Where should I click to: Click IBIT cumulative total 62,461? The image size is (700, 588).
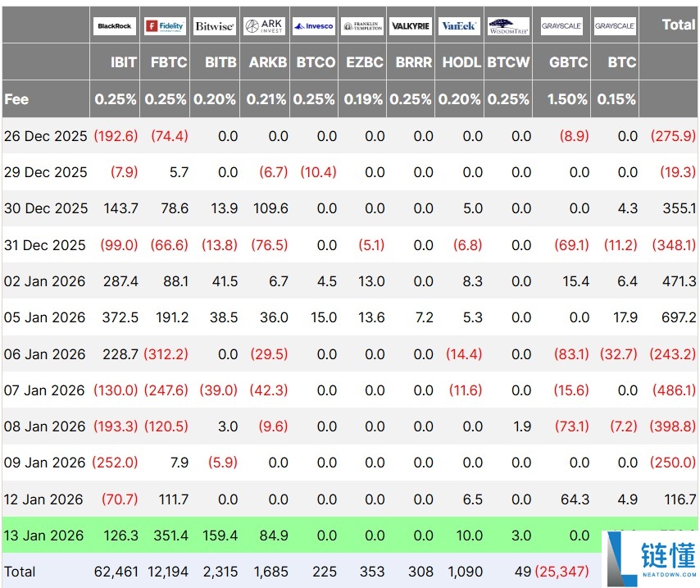(x=116, y=572)
